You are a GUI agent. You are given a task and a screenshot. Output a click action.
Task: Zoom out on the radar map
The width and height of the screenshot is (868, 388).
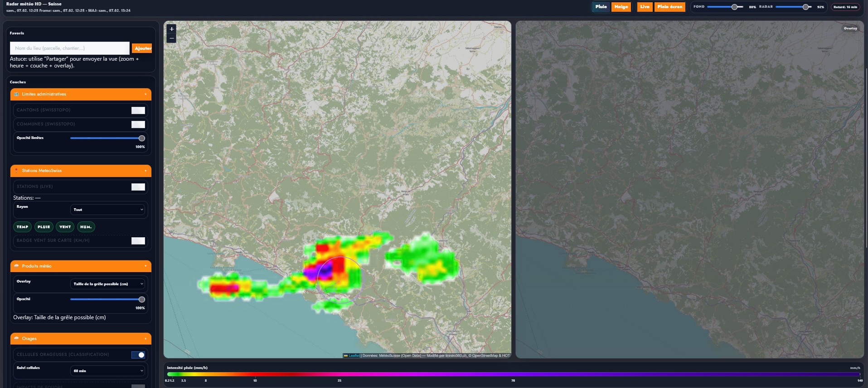coord(171,38)
